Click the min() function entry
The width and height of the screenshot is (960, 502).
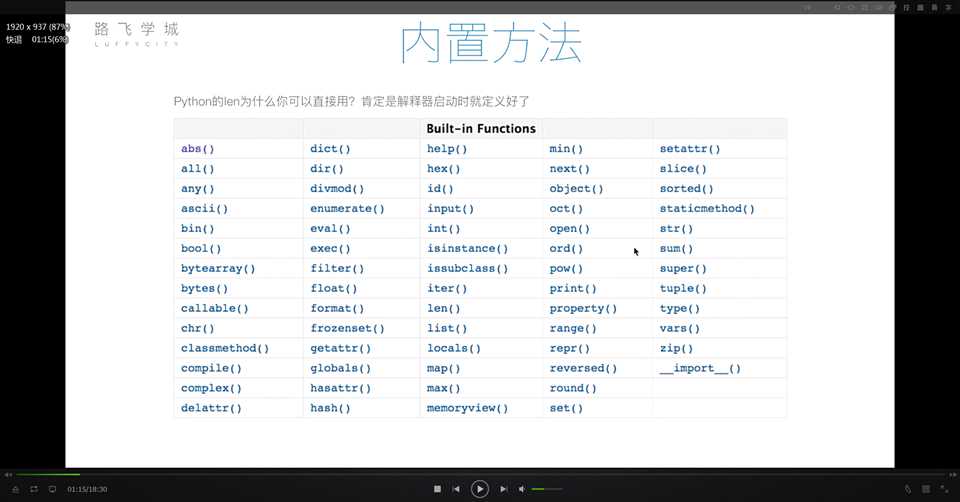(x=566, y=149)
